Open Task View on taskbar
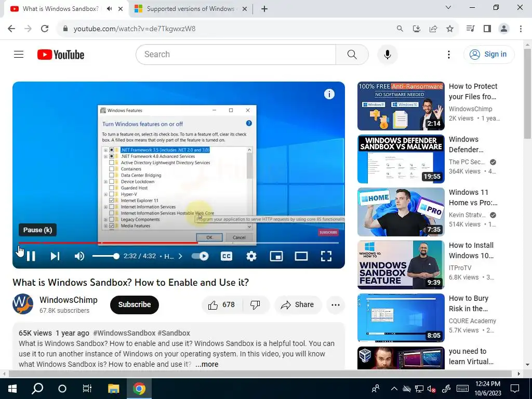Image resolution: width=532 pixels, height=399 pixels. (x=87, y=389)
